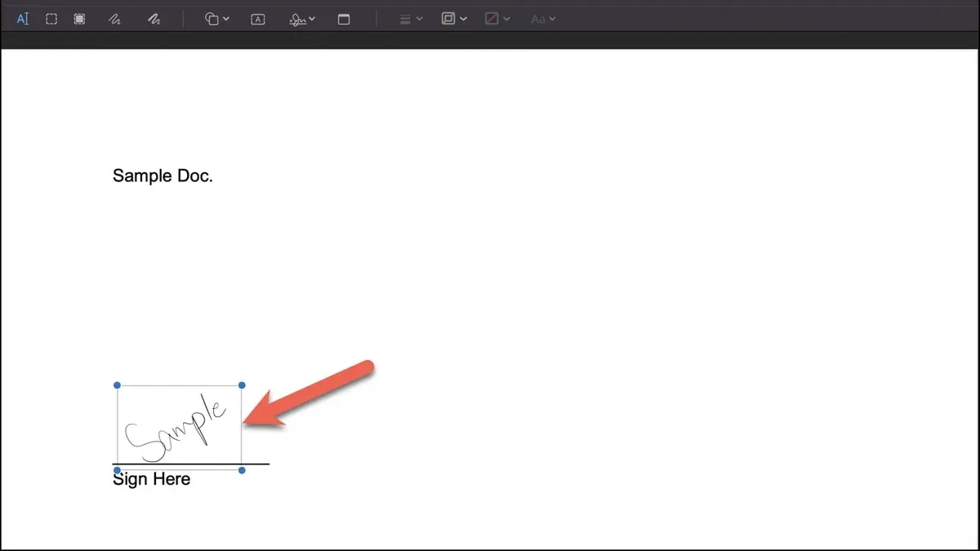Click top-right handle of signature box

tap(242, 385)
